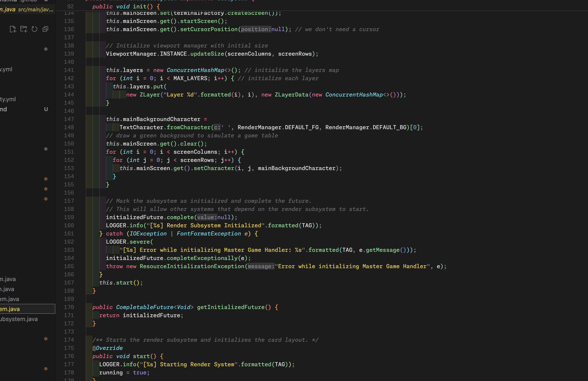Screen dimensions: 588x381
Task: Click the Javadoc comment on line 174
Action: (x=205, y=340)
